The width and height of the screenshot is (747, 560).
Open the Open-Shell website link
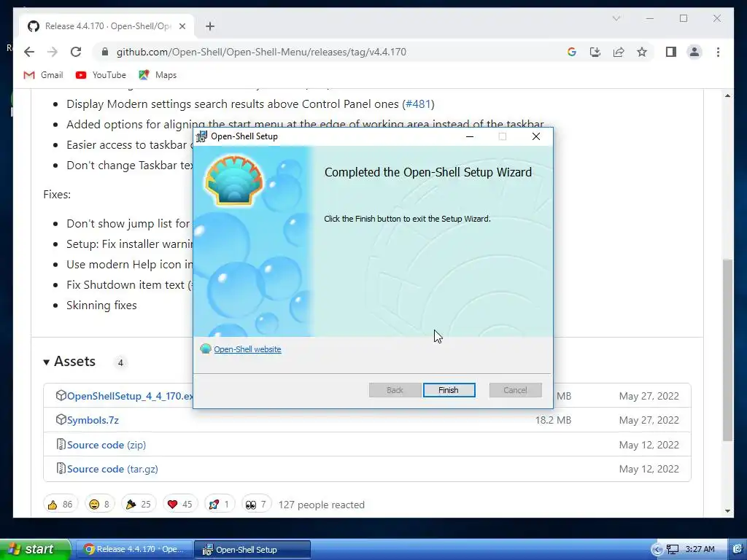(x=247, y=349)
